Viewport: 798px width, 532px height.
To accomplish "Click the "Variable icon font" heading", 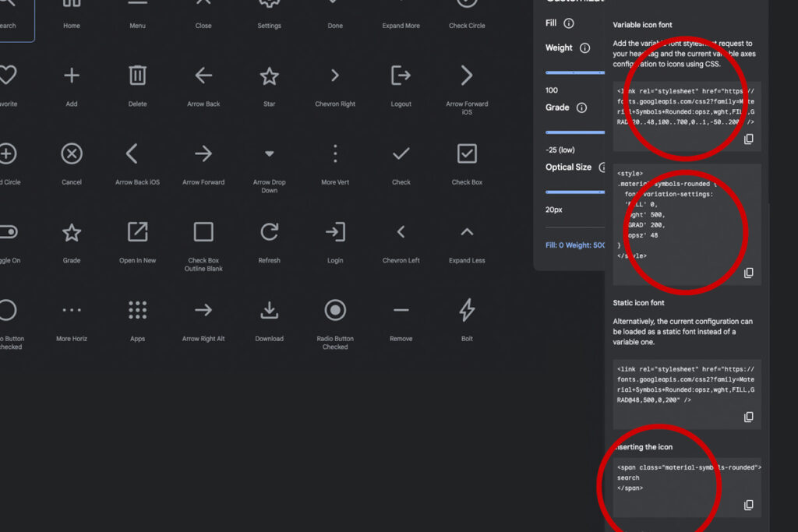I will [x=642, y=25].
